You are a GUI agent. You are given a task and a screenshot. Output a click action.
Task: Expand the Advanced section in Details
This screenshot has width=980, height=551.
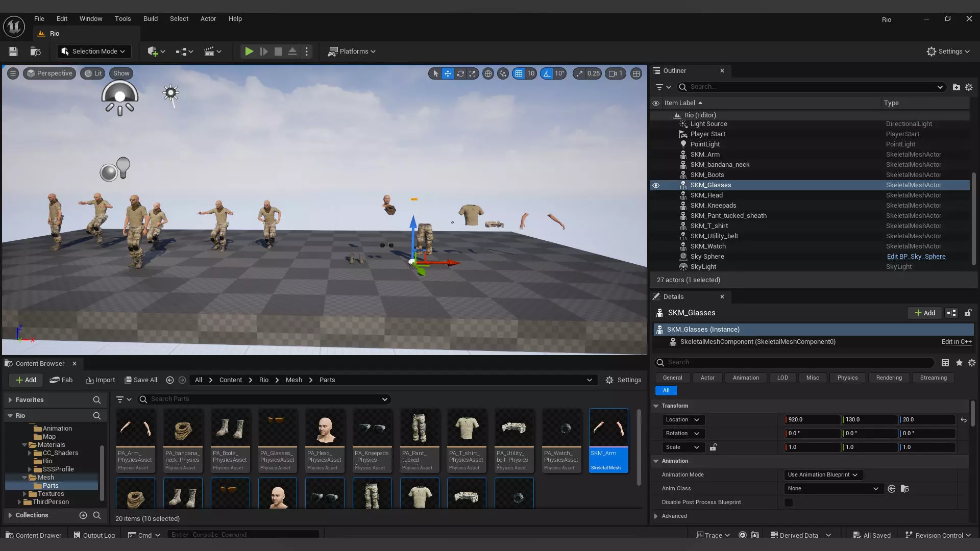click(656, 516)
